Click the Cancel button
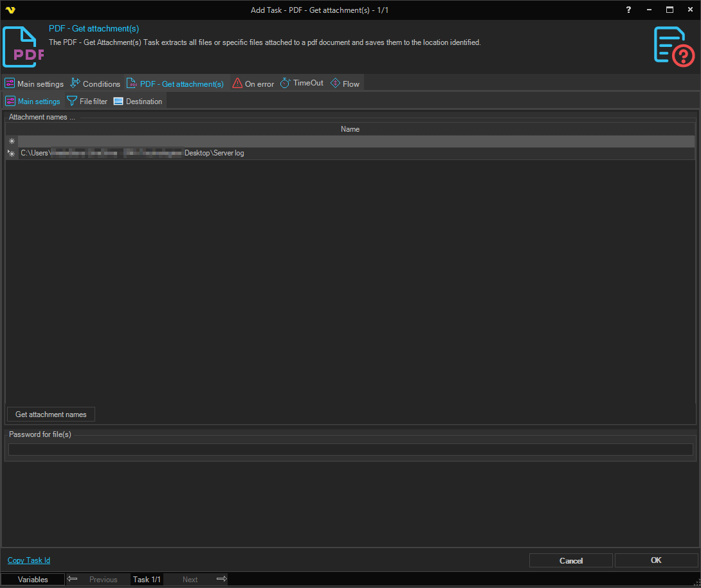This screenshot has width=701, height=588. (570, 560)
